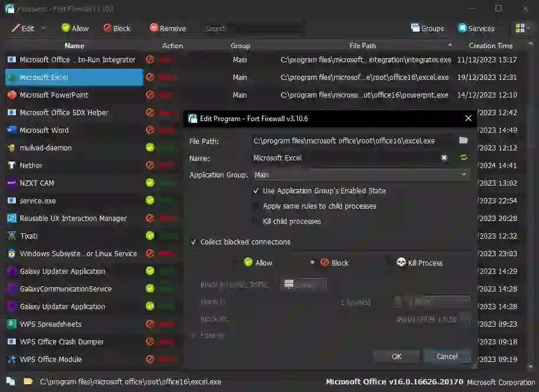Select the Nethor program icon
The height and width of the screenshot is (392, 539).
tap(12, 166)
